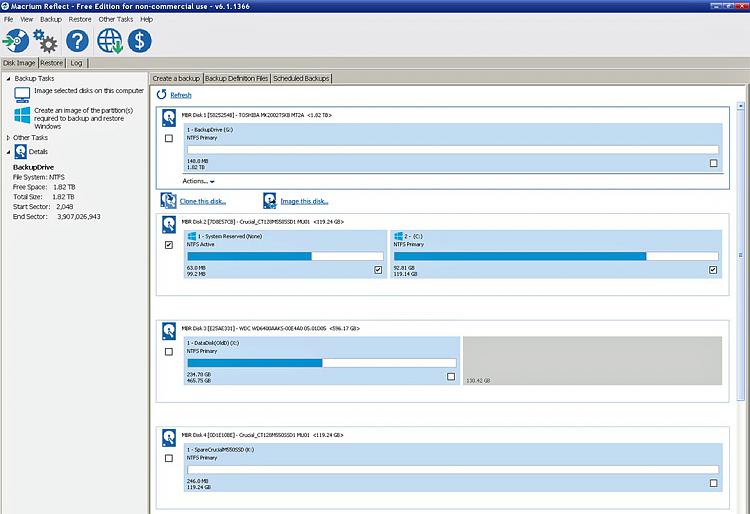Click the Clone this disk link
This screenshot has height=514, width=750.
click(x=203, y=201)
